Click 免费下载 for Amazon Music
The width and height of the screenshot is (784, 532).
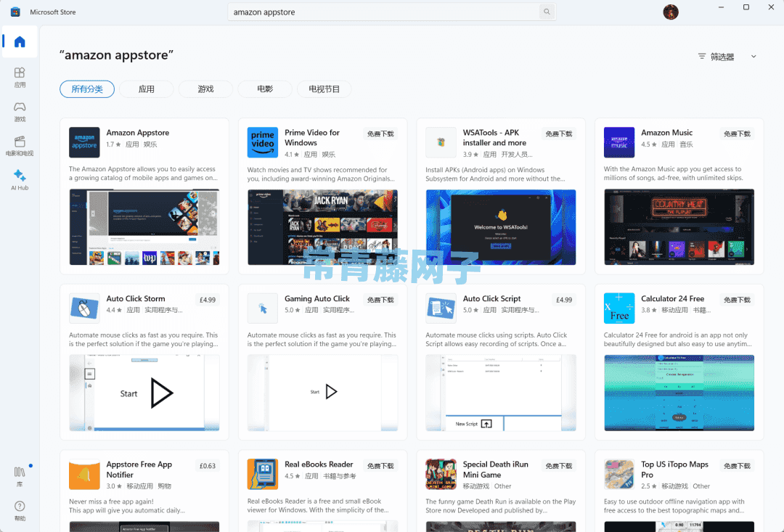(737, 134)
